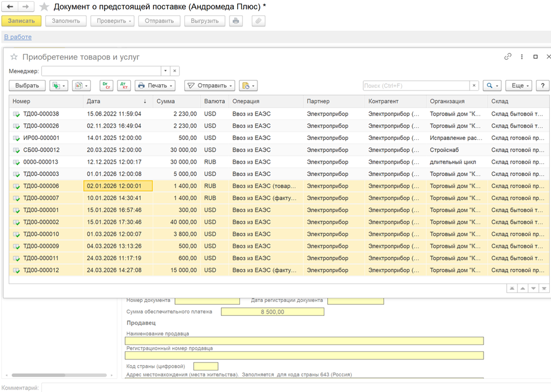The width and height of the screenshot is (551, 392).
Task: Open the В работе status link
Action: (18, 37)
